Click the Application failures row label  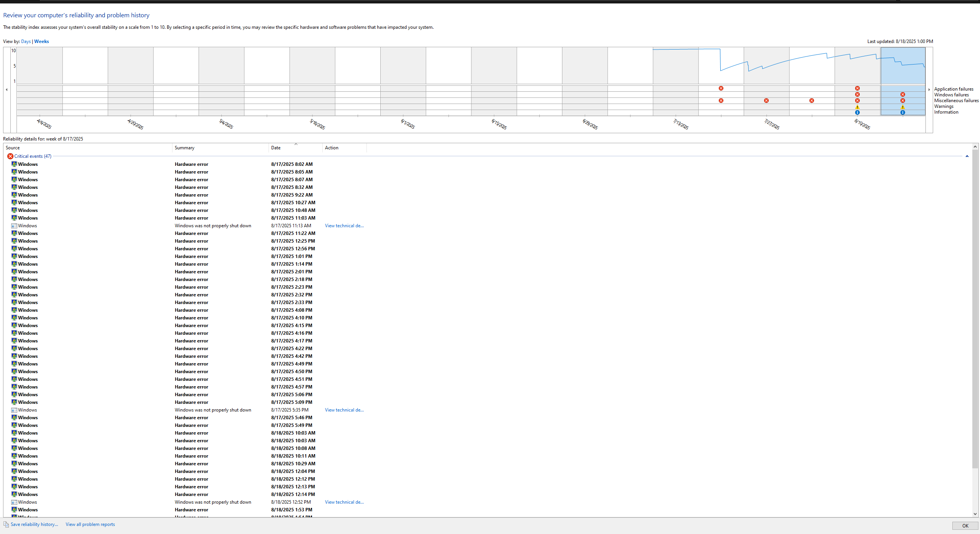coord(953,89)
